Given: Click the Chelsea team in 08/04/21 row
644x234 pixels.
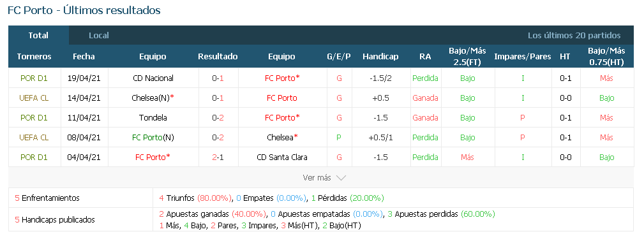Looking at the screenshot, I should pos(282,137).
